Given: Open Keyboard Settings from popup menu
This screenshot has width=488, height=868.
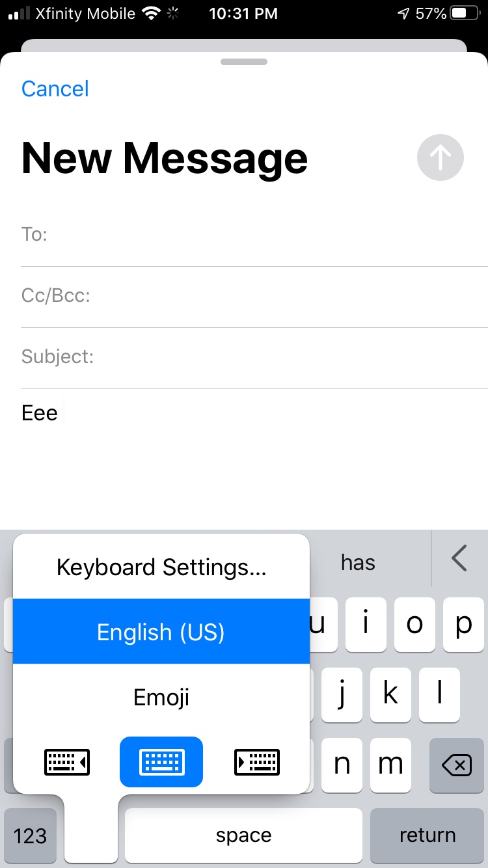Looking at the screenshot, I should [x=161, y=567].
